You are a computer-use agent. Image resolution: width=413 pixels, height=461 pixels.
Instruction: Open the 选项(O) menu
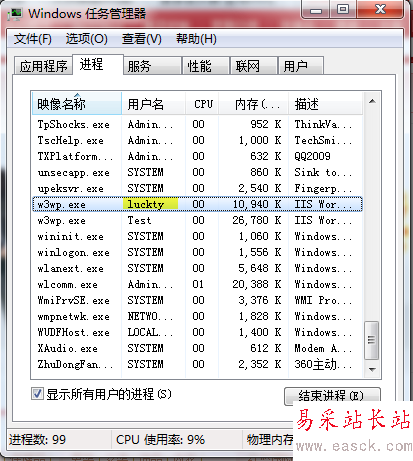[x=86, y=39]
